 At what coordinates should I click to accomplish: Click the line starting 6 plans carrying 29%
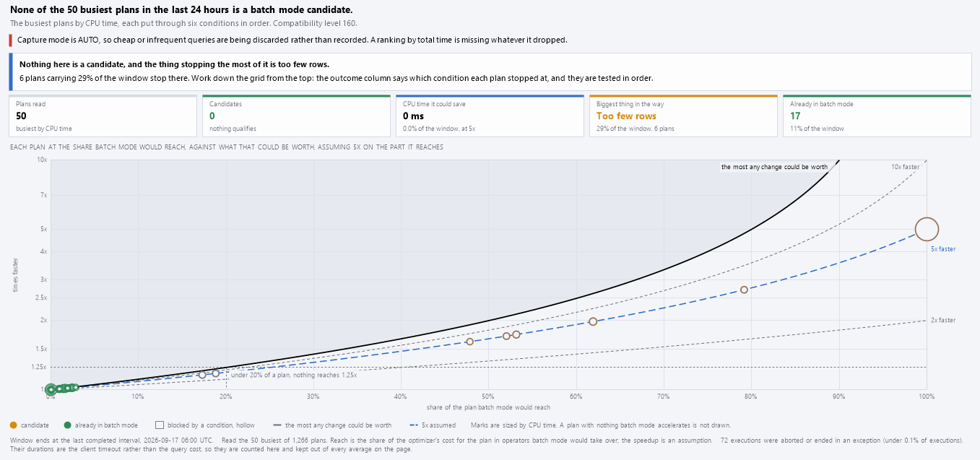pos(337,78)
